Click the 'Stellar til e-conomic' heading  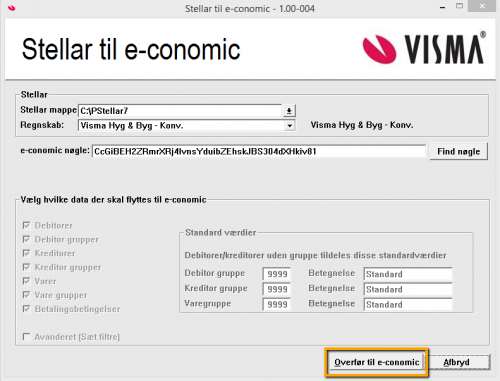click(x=131, y=49)
